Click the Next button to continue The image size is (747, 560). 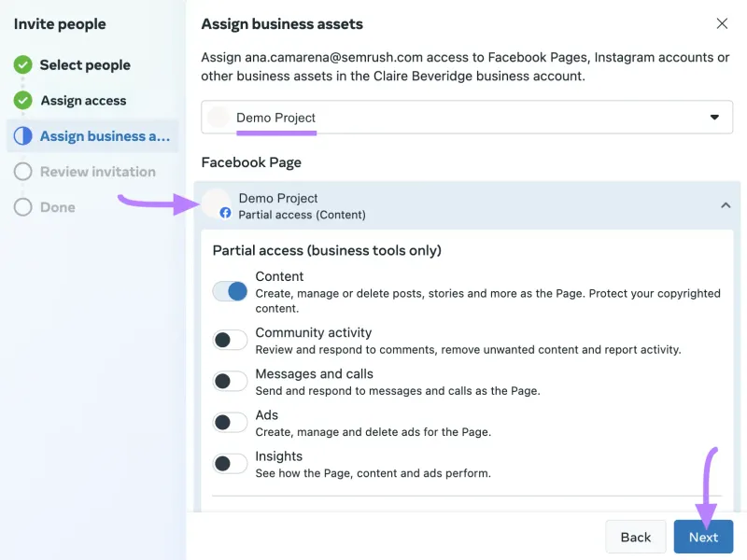point(703,537)
